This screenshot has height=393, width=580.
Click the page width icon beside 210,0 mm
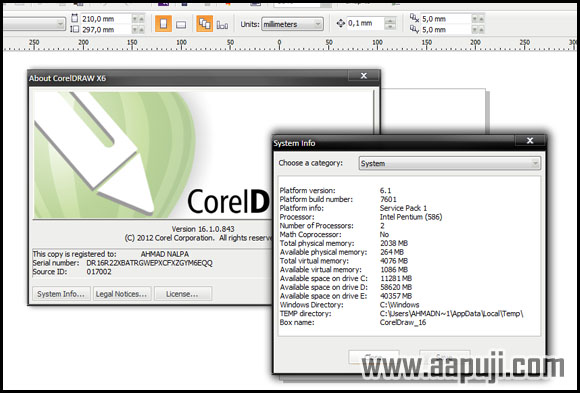[74, 18]
